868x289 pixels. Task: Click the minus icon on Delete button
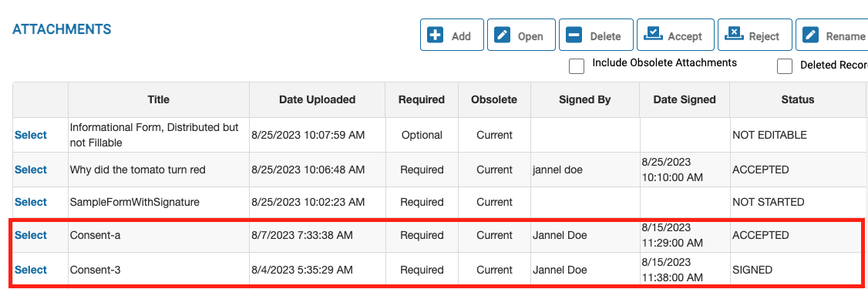pos(574,35)
